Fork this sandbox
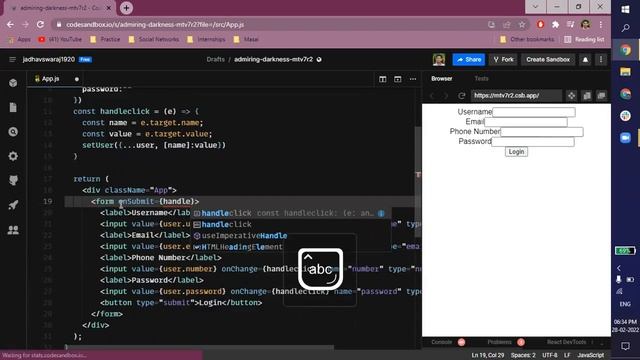This screenshot has height=360, width=640. click(x=503, y=60)
